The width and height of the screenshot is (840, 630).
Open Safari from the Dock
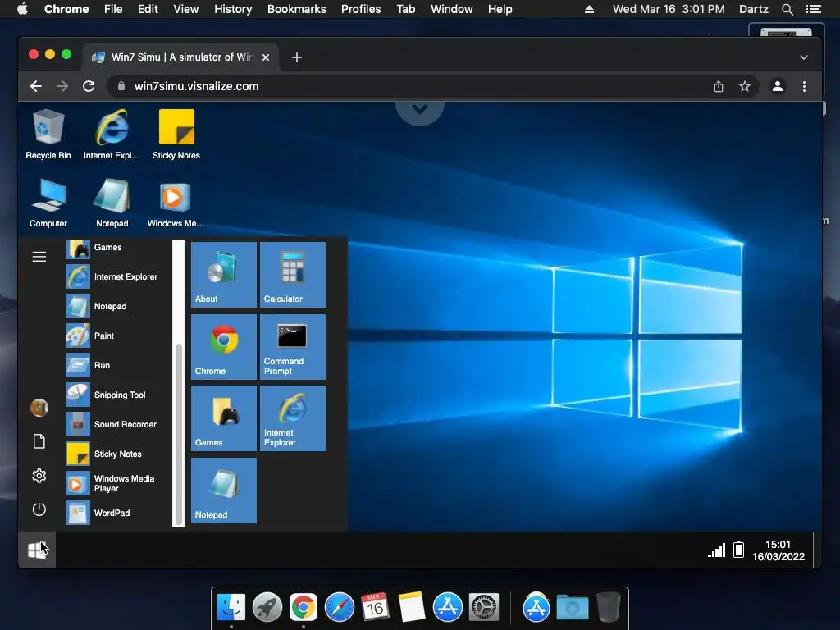pyautogui.click(x=340, y=608)
